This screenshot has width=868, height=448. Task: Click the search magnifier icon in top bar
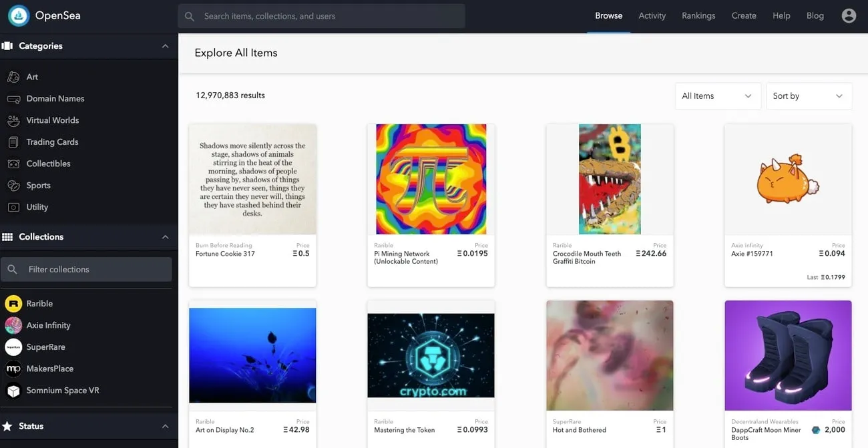click(190, 16)
